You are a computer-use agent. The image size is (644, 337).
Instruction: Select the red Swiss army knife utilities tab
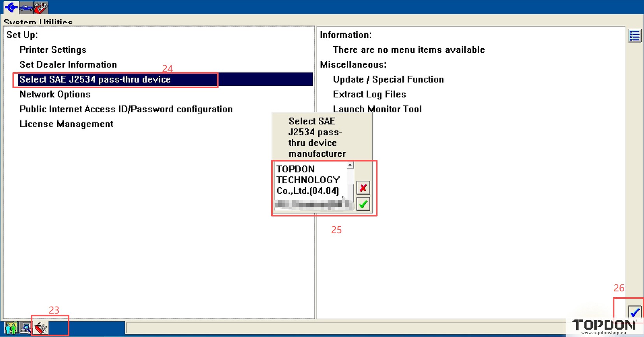pyautogui.click(x=41, y=328)
